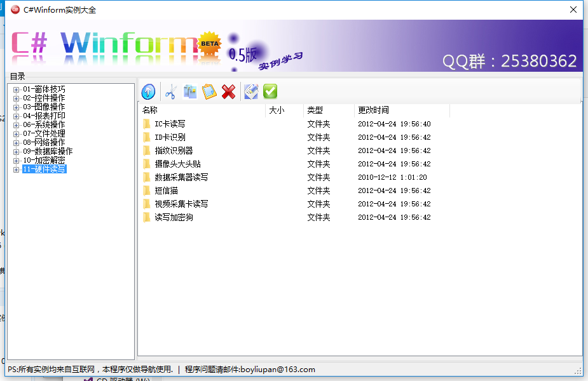Sort by the 类型 column header
The width and height of the screenshot is (588, 381).
pyautogui.click(x=329, y=110)
